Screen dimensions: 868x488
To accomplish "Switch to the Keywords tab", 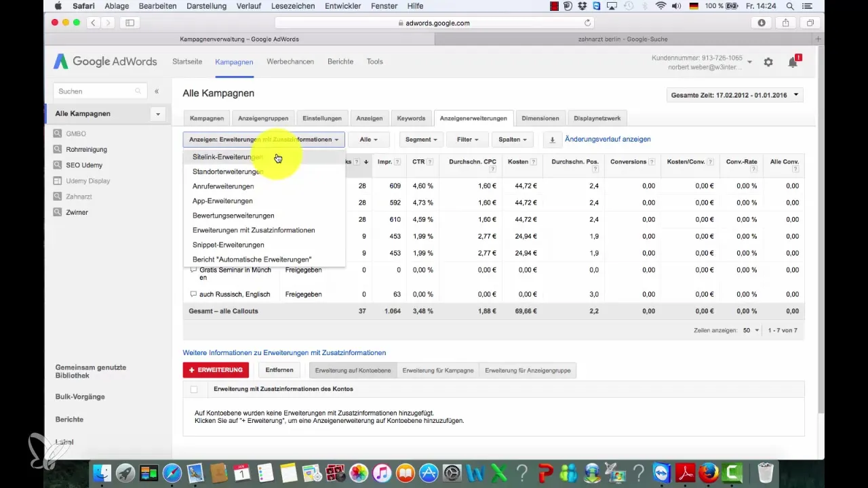I will pos(411,118).
